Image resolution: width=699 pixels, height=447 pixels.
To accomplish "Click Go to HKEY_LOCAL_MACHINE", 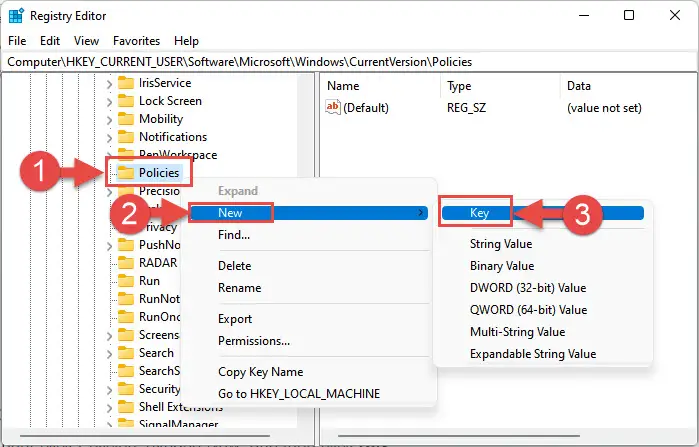I will 299,394.
